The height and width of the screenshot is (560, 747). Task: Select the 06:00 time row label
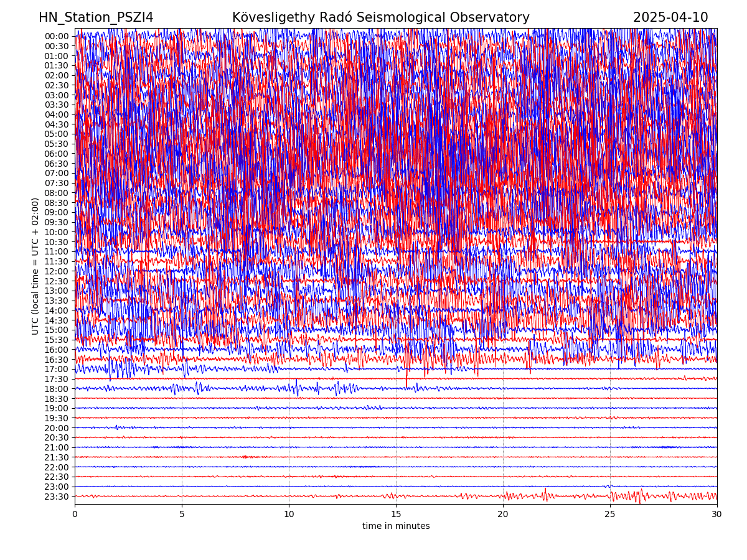coord(57,154)
